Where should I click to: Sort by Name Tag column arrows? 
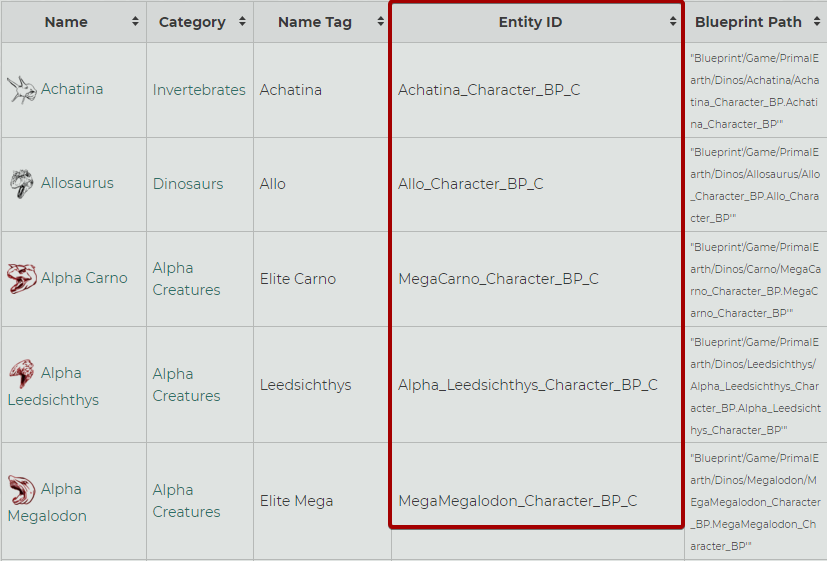pos(380,22)
